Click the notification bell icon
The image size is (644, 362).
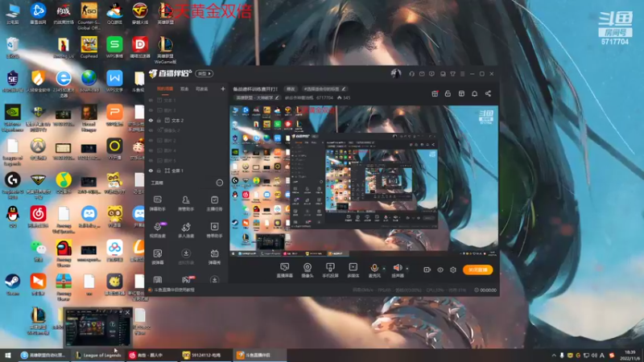[474, 93]
